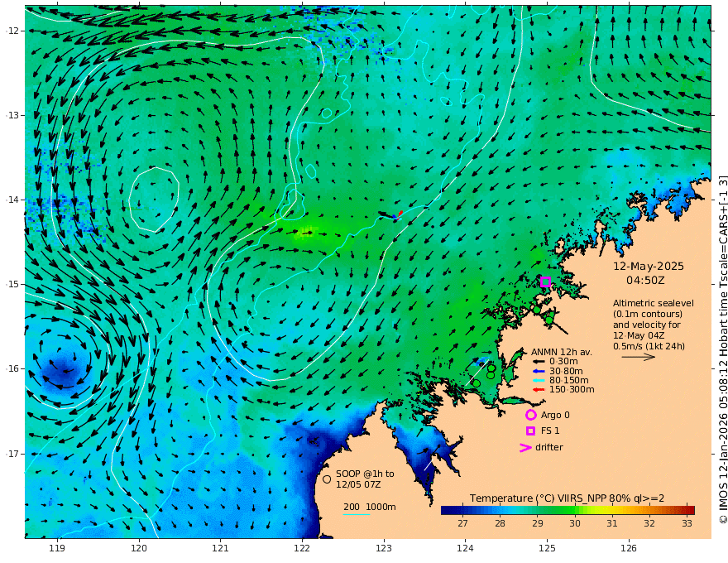This screenshot has height=563, width=728.
Task: Click the colorbar tick label "33"
Action: pos(687,523)
